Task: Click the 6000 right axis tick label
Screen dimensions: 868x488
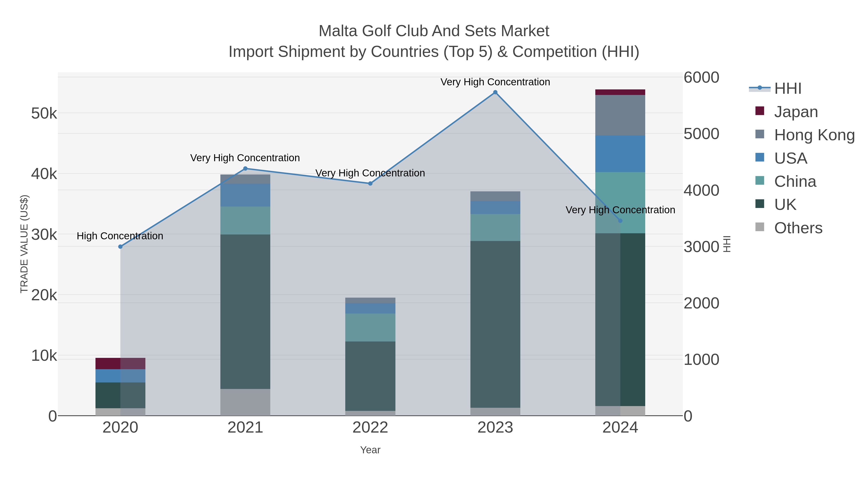Action: [x=702, y=77]
